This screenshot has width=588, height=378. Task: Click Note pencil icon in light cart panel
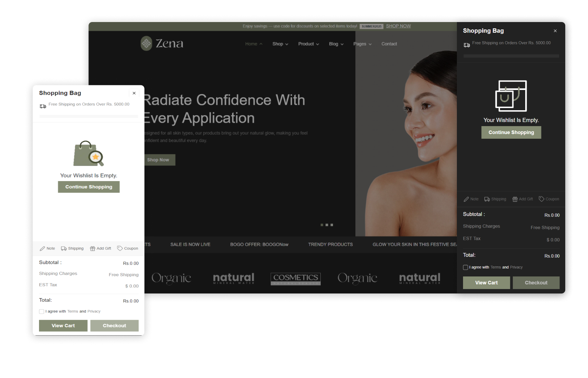42,249
